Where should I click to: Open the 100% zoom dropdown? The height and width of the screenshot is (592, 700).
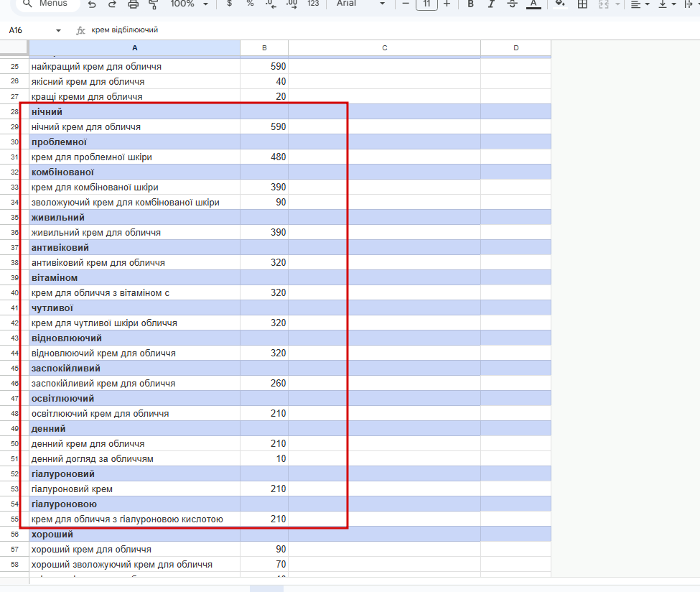coord(190,4)
